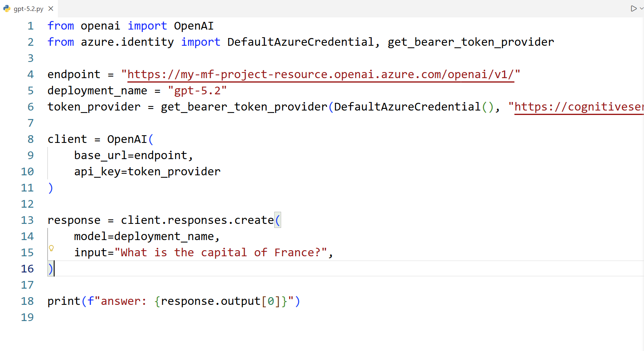Place the cursor on deployment_name in line 5

pos(97,90)
